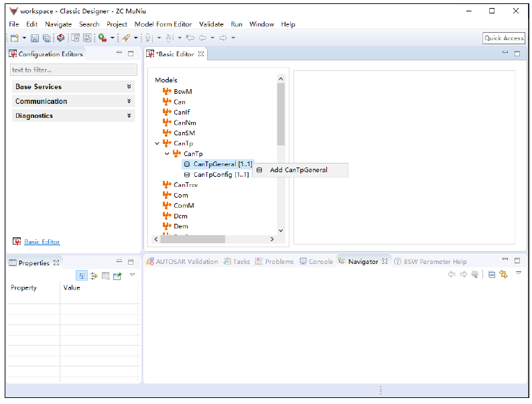The height and width of the screenshot is (404, 532).
Task: Click the text to filter input field
Action: pyautogui.click(x=74, y=70)
